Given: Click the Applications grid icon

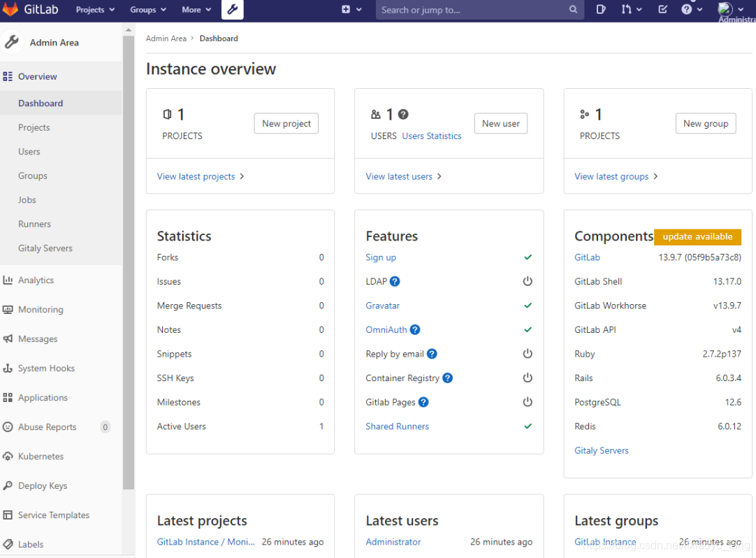Looking at the screenshot, I should point(8,398).
